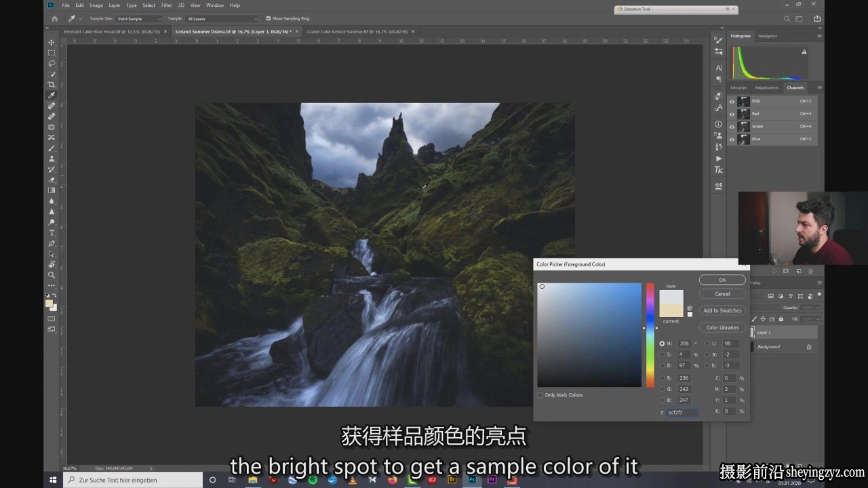Screen dimensions: 868x488
Task: Select the Brush tool
Action: [52, 148]
